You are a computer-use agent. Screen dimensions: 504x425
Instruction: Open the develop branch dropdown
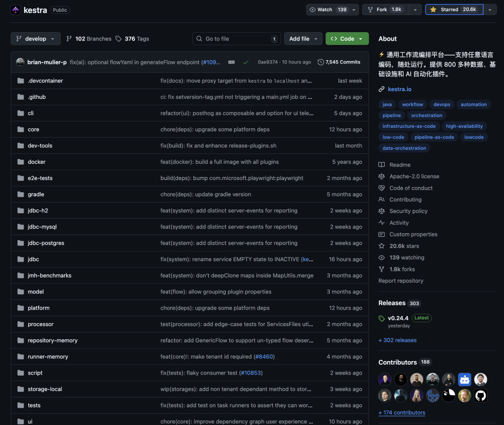pos(35,39)
